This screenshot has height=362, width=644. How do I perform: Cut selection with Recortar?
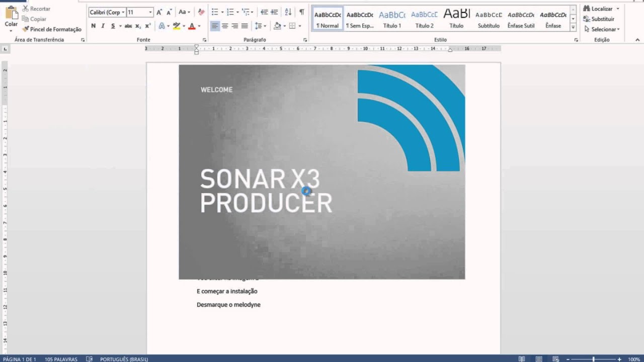coord(36,9)
